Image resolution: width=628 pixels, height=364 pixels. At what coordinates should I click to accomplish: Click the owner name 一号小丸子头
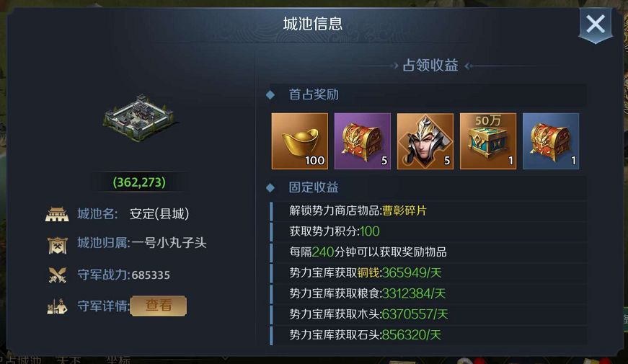(x=169, y=243)
